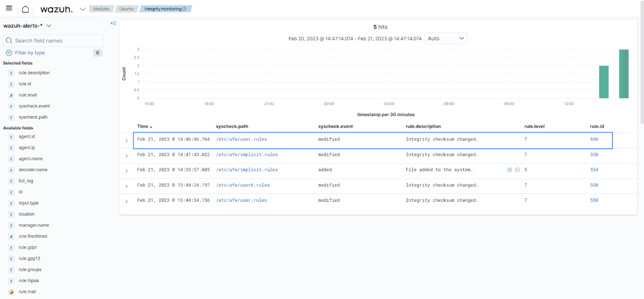Screen dimensions: 644x299
Task: Click the rule.level number type icon
Action: click(x=11, y=95)
